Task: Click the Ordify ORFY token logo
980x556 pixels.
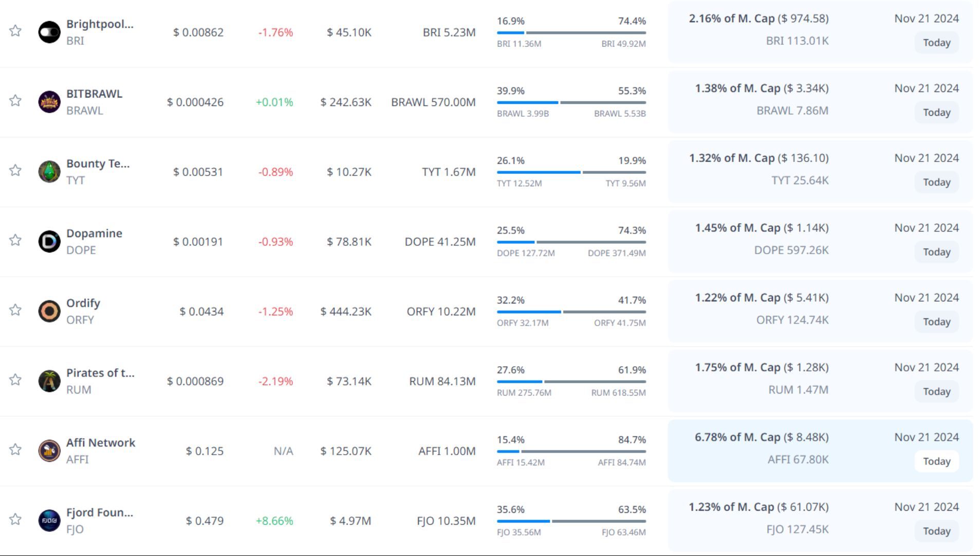Action: [x=49, y=311]
